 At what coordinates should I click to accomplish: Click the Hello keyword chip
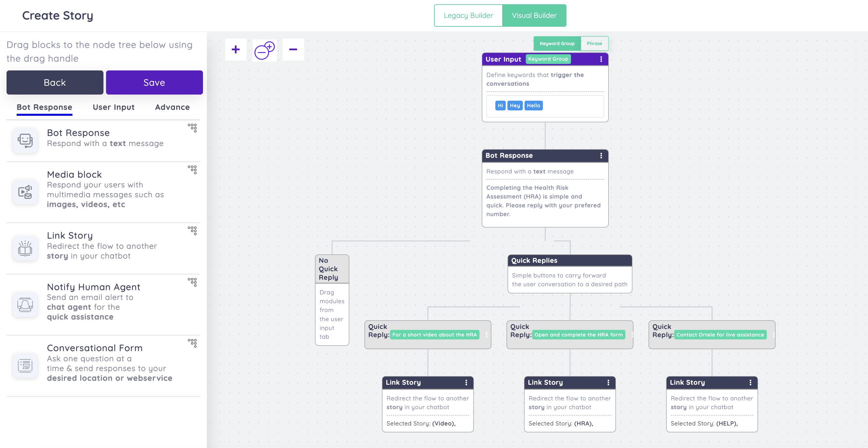(534, 105)
